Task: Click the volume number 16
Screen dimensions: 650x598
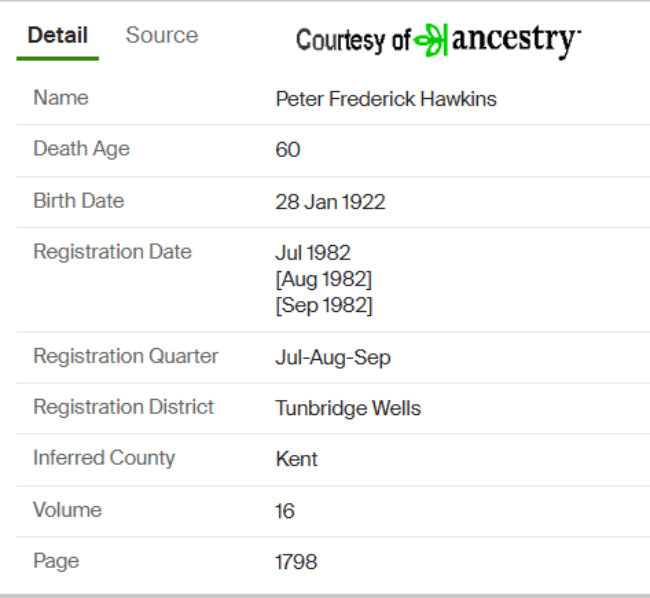Action: point(285,511)
